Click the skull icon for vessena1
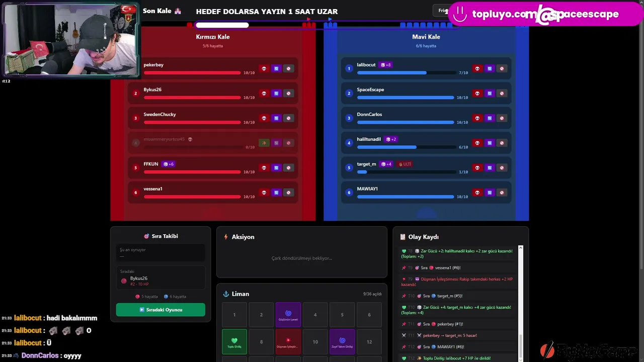This screenshot has width=644, height=362. pyautogui.click(x=264, y=193)
